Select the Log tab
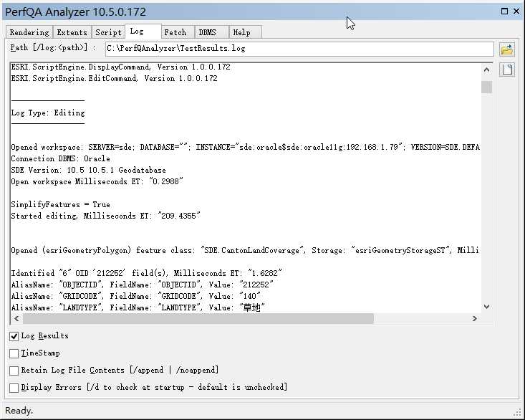 coord(143,32)
